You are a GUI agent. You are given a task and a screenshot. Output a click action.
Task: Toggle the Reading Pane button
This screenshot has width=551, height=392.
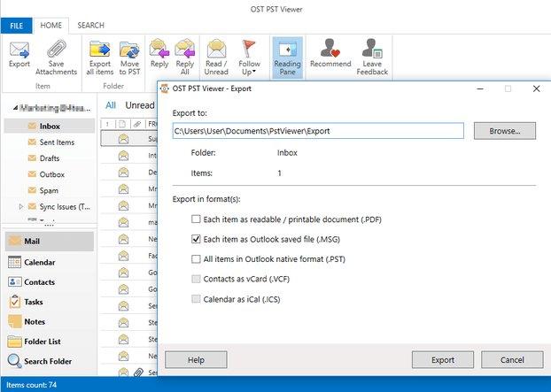287,58
